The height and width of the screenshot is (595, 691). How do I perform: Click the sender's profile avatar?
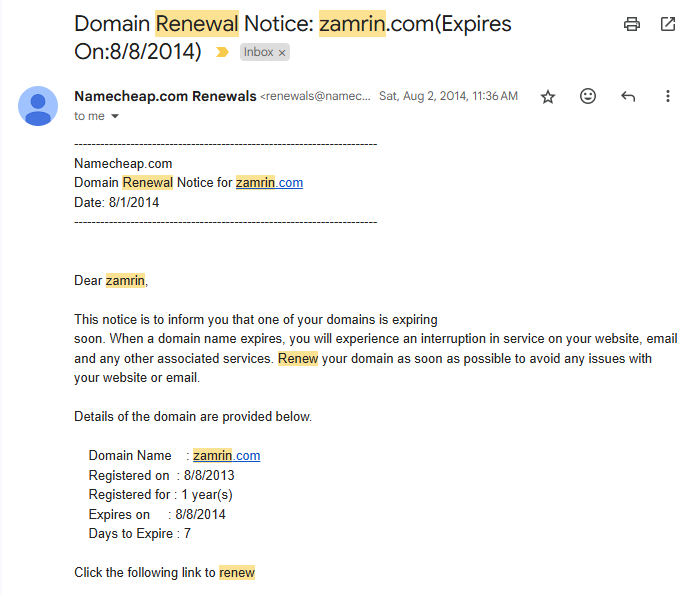(x=38, y=106)
